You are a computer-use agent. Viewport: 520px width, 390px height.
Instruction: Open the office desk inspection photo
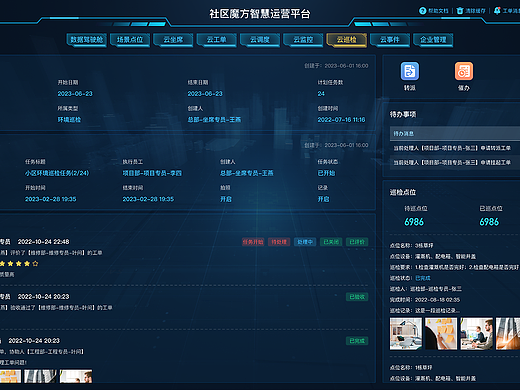[x=406, y=334]
